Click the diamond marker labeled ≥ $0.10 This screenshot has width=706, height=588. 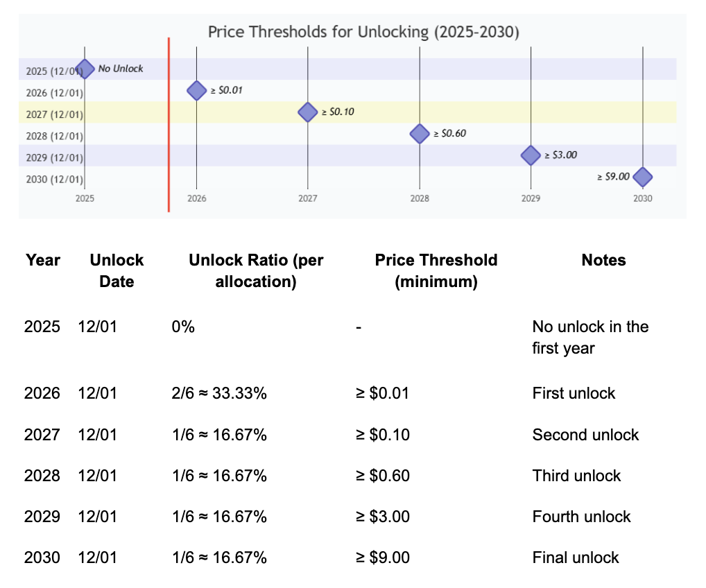click(308, 112)
